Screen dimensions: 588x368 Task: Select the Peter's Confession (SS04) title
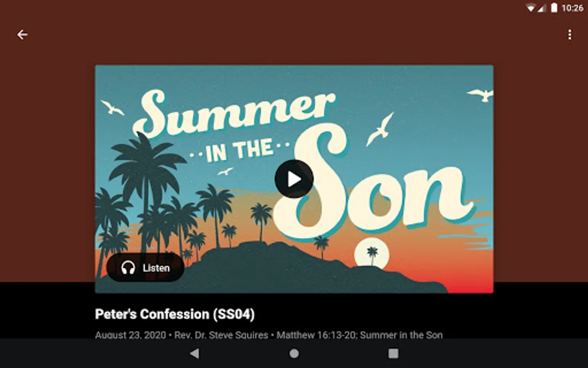pyautogui.click(x=175, y=314)
